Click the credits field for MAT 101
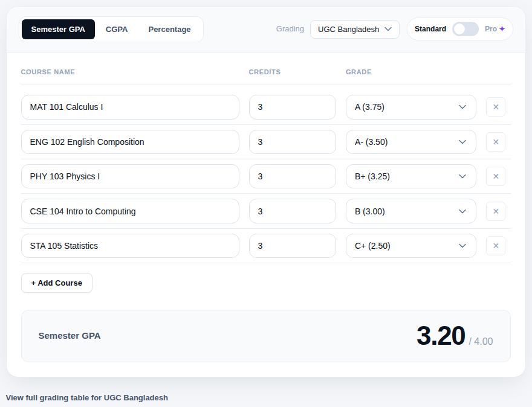 293,107
